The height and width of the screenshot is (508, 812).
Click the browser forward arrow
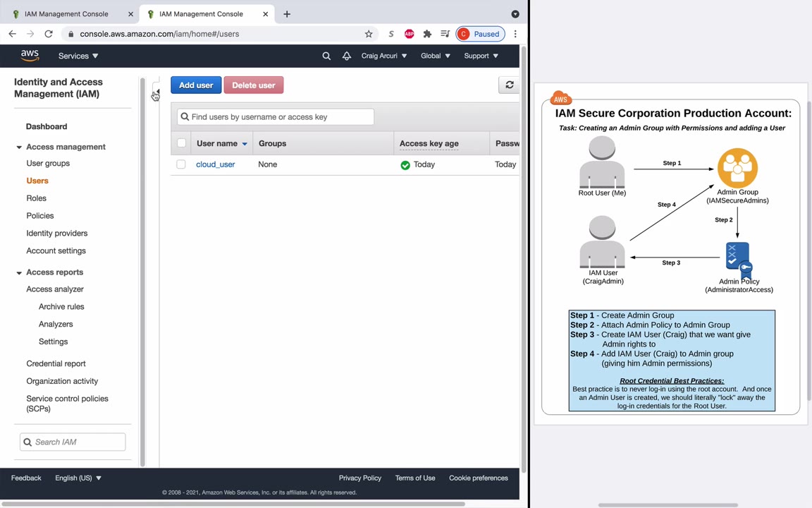(30, 34)
